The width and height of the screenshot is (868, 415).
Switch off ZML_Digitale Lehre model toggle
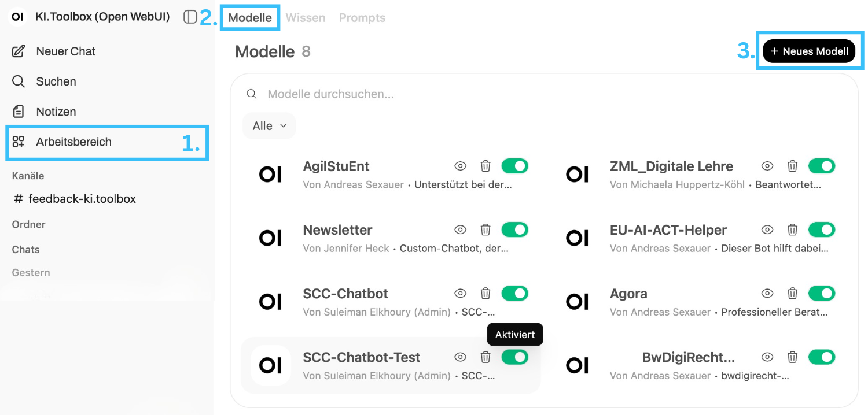[821, 166]
